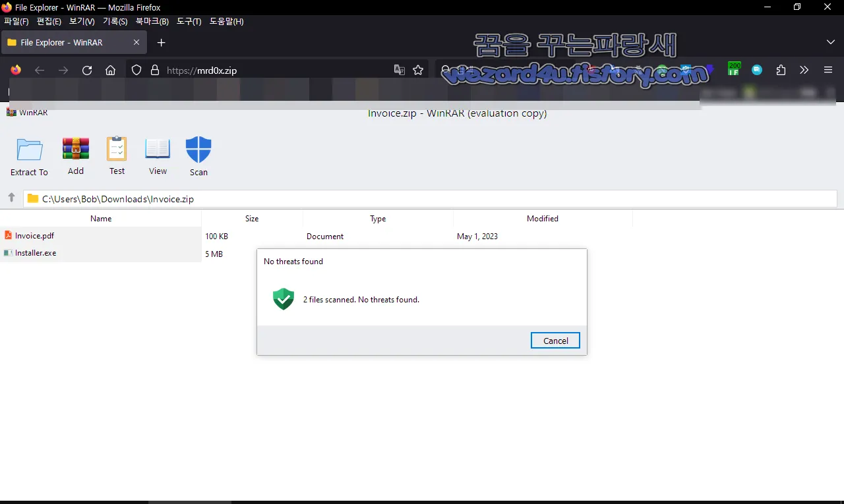Show more toolbar items with double chevron
Screen dimensions: 844x504
point(804,70)
